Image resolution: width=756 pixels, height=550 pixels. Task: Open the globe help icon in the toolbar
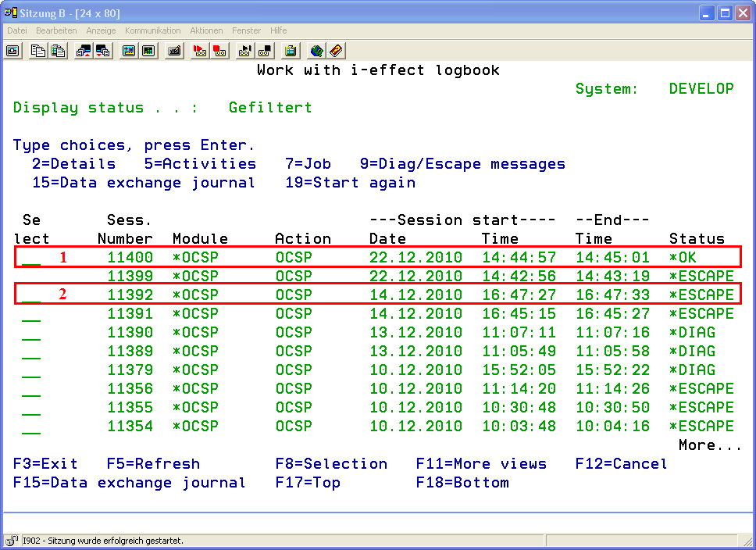pos(316,51)
